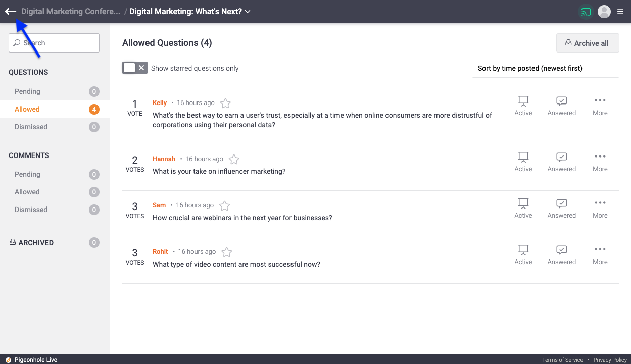The width and height of the screenshot is (631, 364).
Task: Open the Terms of Service link
Action: (x=562, y=360)
